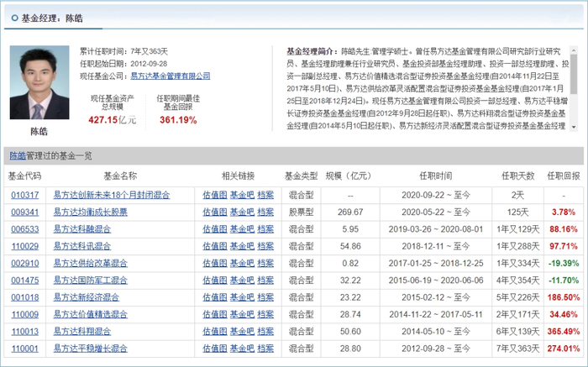Open 易方达科翔混合 fund page
This screenshot has width=588, height=367.
coord(82,332)
